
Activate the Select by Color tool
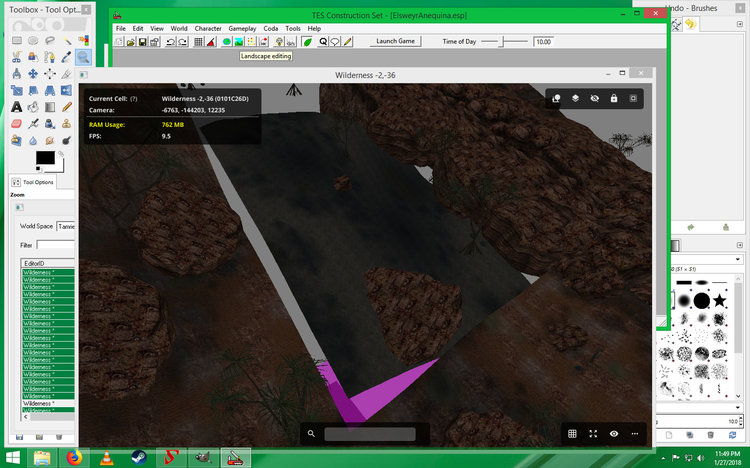coord(83,41)
